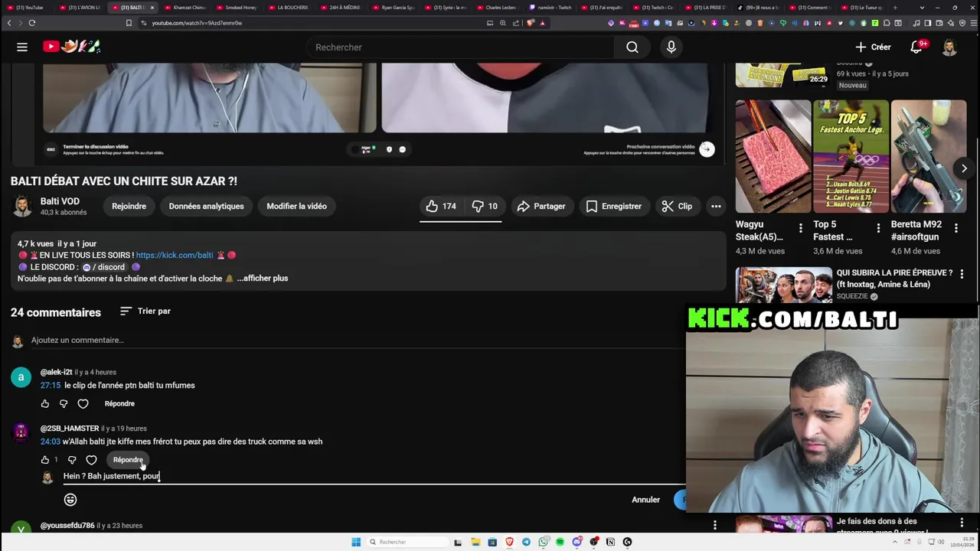Jump to timestamp 24:03 in comment

tap(51, 442)
